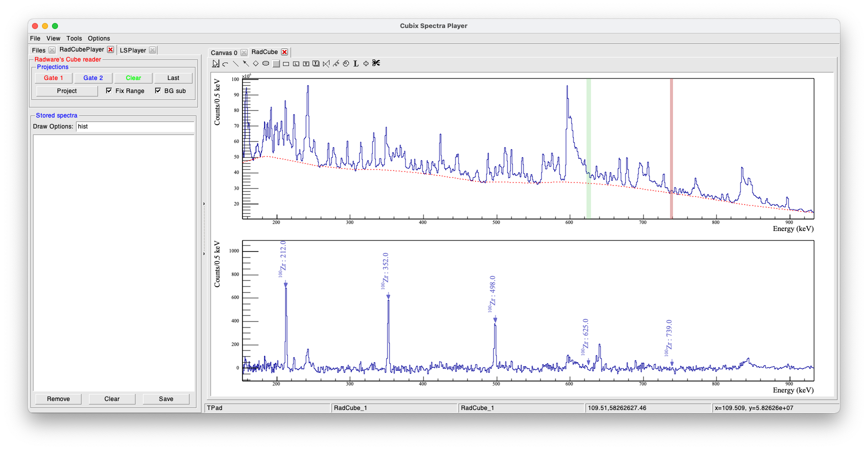Switch to the Files tab

38,50
